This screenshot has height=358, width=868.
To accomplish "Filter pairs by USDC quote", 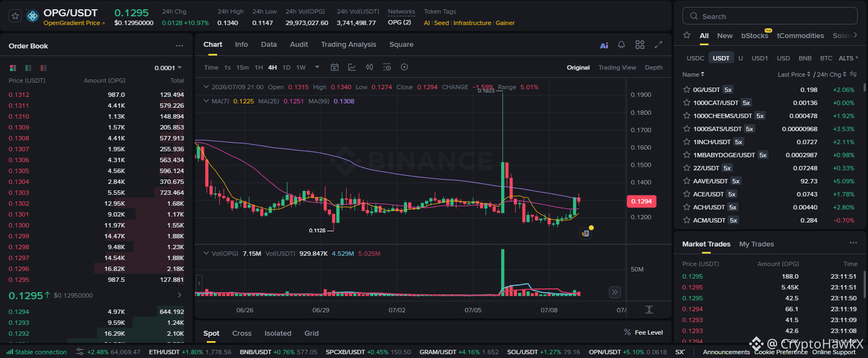I will click(x=695, y=58).
